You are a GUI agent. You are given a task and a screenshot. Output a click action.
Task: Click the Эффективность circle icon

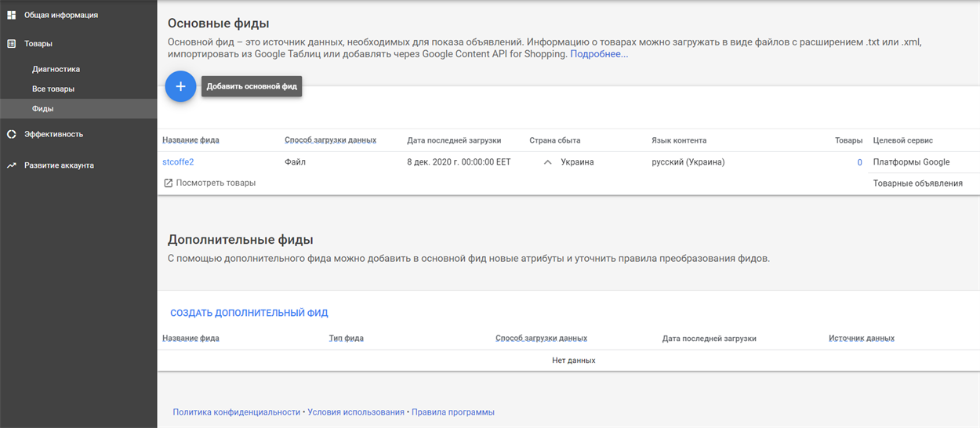(x=12, y=134)
